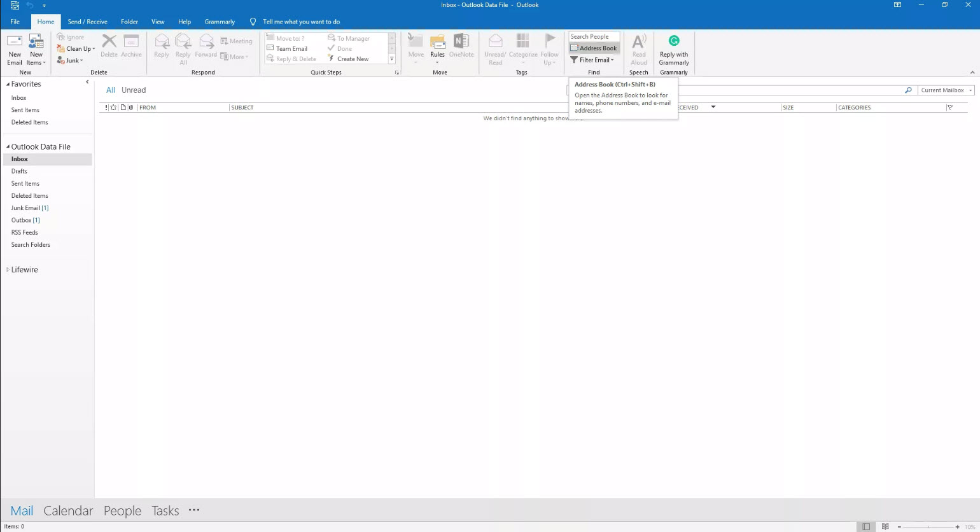Open the Address Book
The image size is (980, 532).
click(594, 48)
